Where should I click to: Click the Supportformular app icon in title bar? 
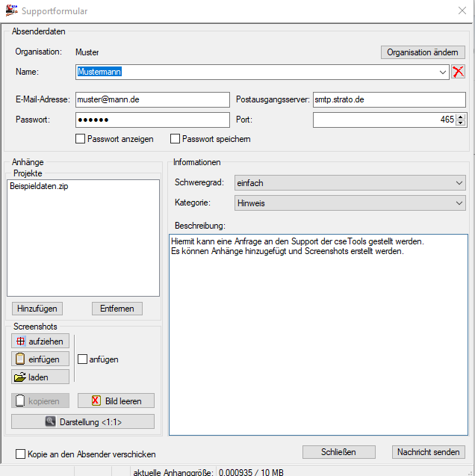(x=11, y=10)
